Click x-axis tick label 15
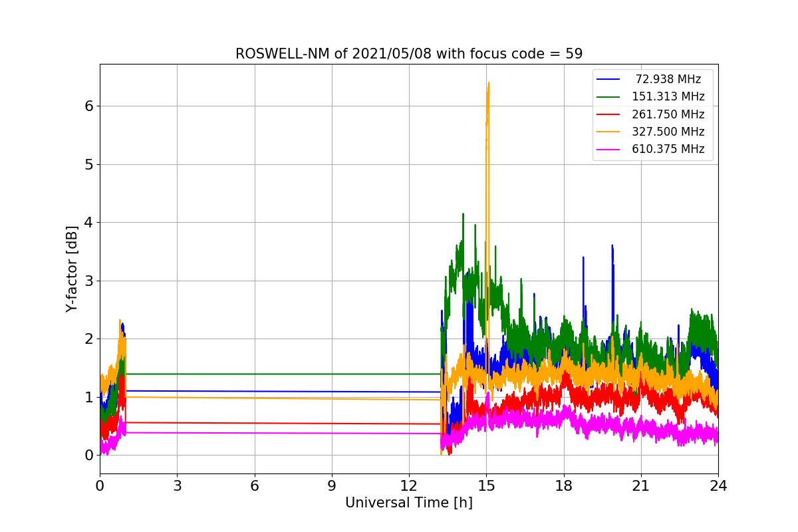The height and width of the screenshot is (532, 798). point(486,486)
